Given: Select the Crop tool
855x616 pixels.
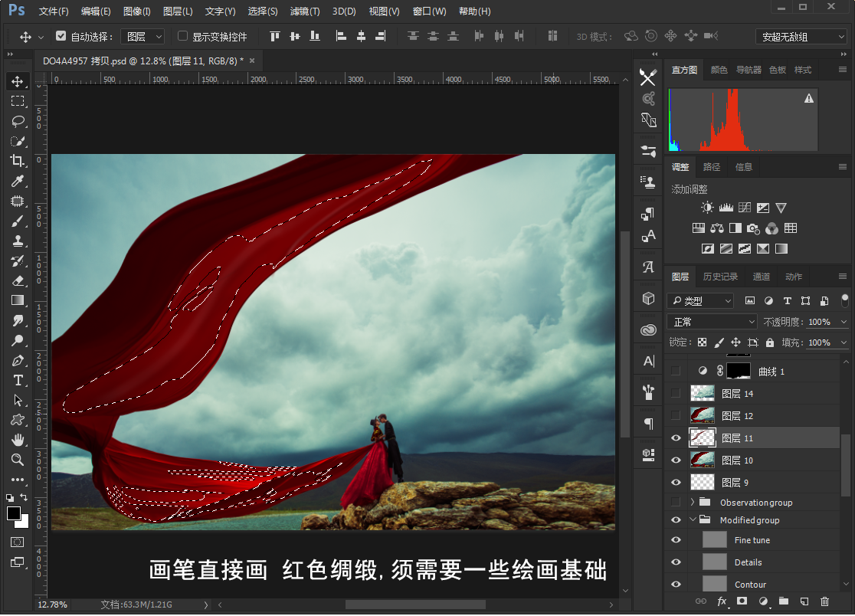Looking at the screenshot, I should [18, 161].
